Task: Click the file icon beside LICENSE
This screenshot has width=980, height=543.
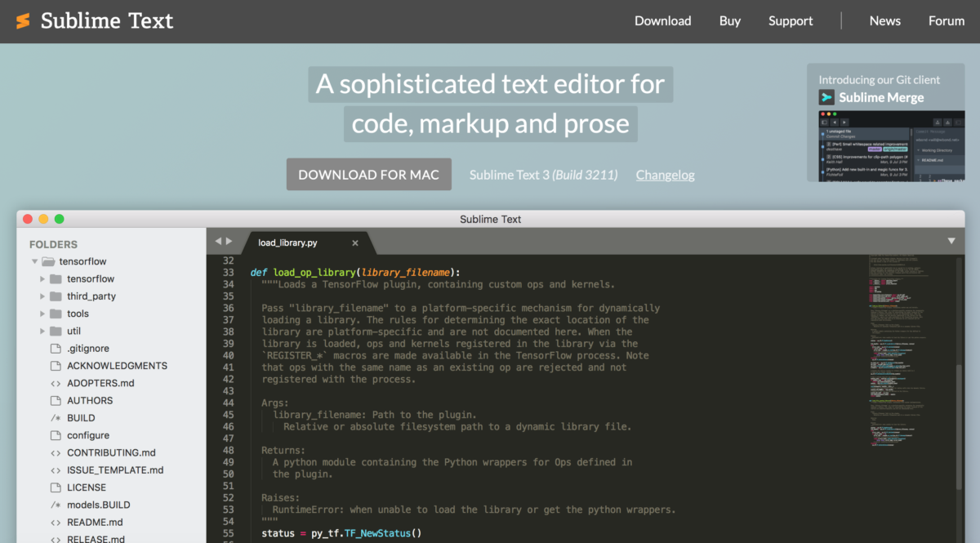Action: (56, 487)
